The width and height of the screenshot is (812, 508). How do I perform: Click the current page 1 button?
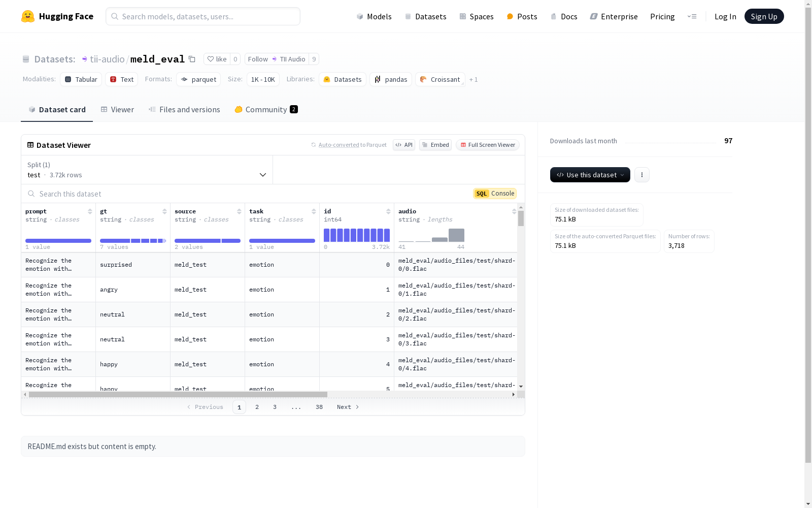(239, 407)
